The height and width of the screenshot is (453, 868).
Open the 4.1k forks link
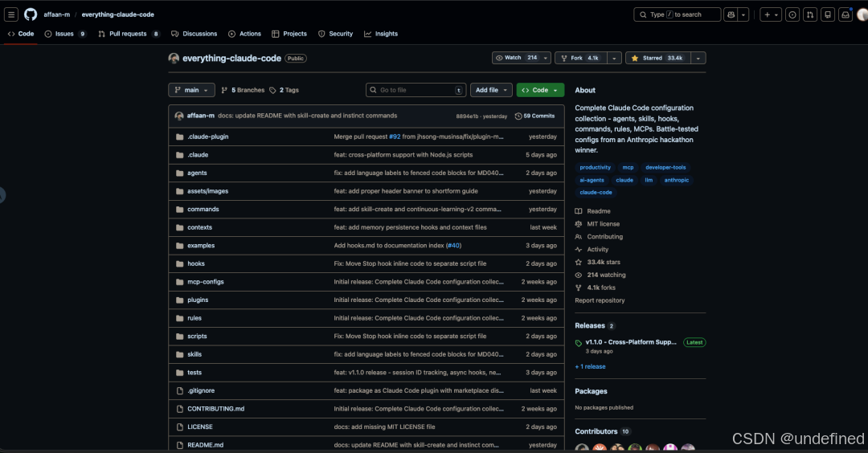(595, 288)
